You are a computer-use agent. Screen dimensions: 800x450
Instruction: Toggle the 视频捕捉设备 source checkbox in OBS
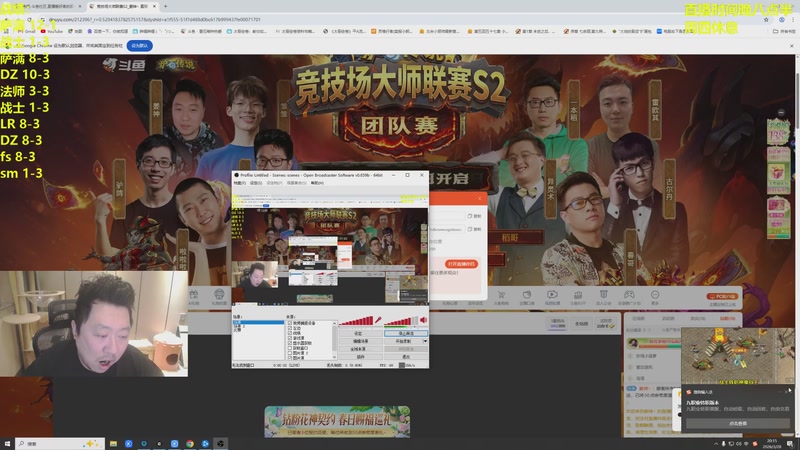[x=290, y=323]
